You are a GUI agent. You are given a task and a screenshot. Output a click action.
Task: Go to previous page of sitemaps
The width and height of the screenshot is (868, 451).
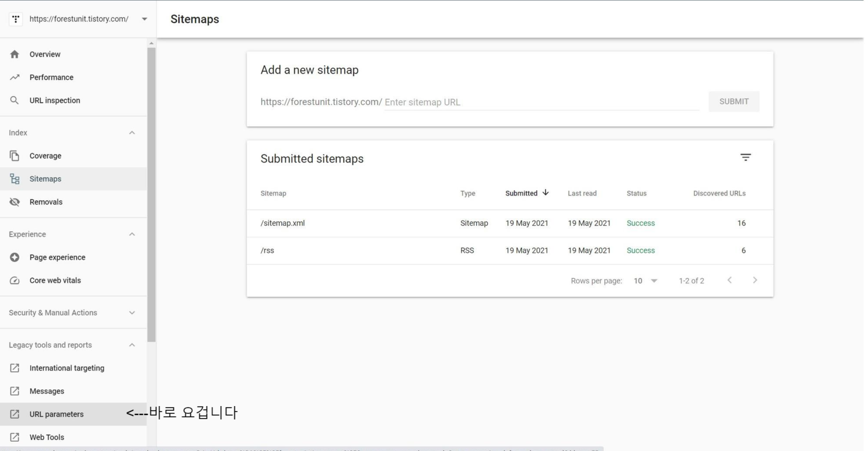(x=730, y=280)
